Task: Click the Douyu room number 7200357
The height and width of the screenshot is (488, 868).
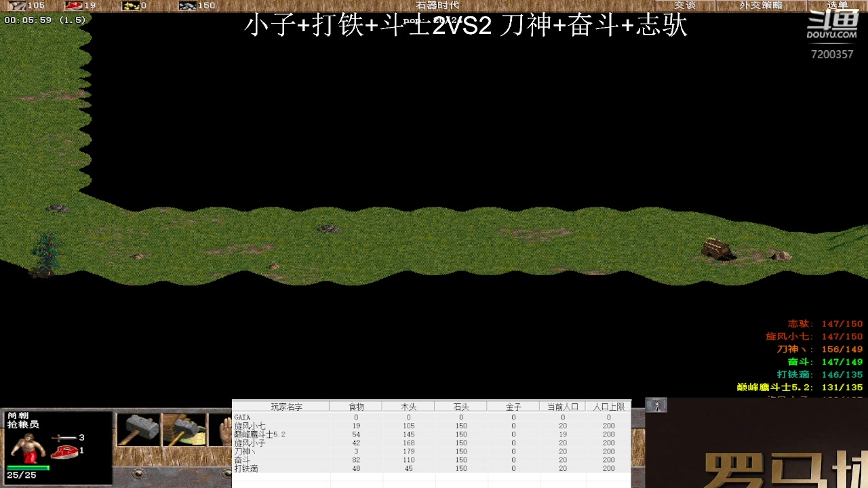Action: [x=832, y=54]
